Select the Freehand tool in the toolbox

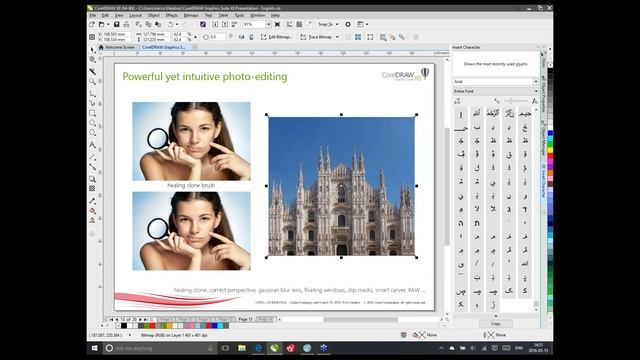(93, 93)
